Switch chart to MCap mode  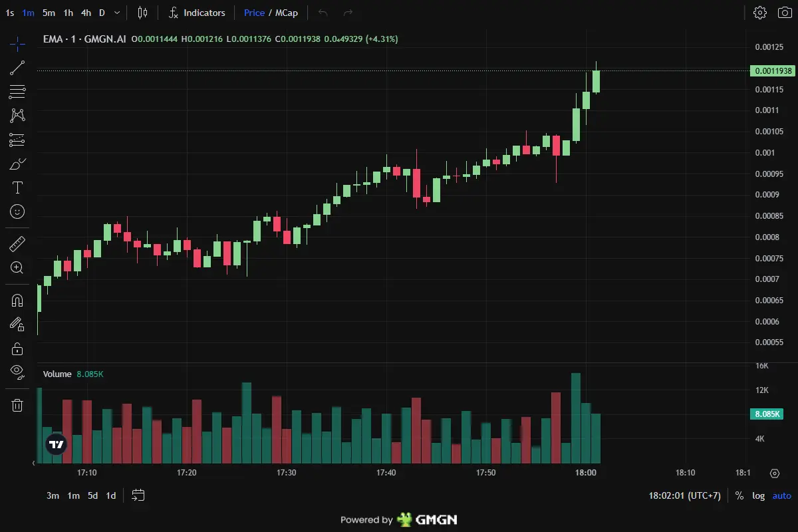[x=287, y=13]
